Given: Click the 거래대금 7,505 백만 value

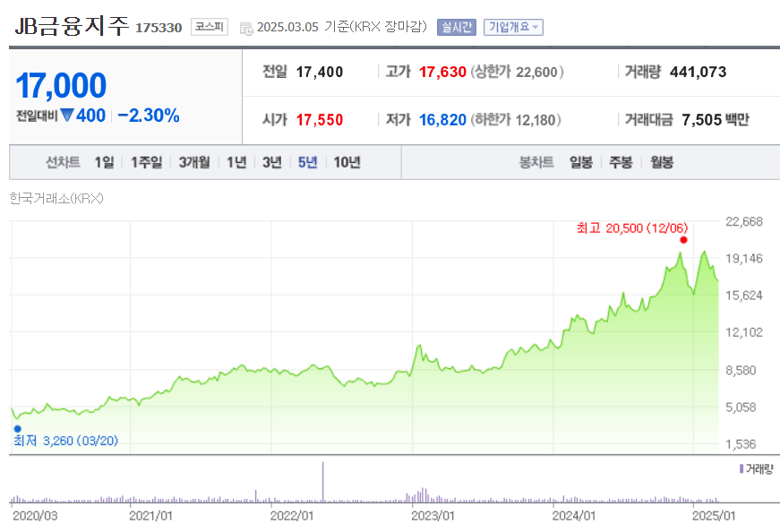Looking at the screenshot, I should click(716, 120).
